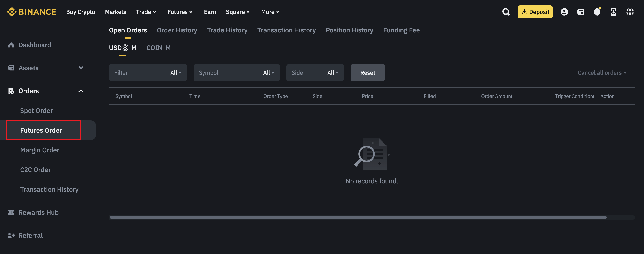
Task: Select Futures Order in sidebar
Action: coord(41,130)
